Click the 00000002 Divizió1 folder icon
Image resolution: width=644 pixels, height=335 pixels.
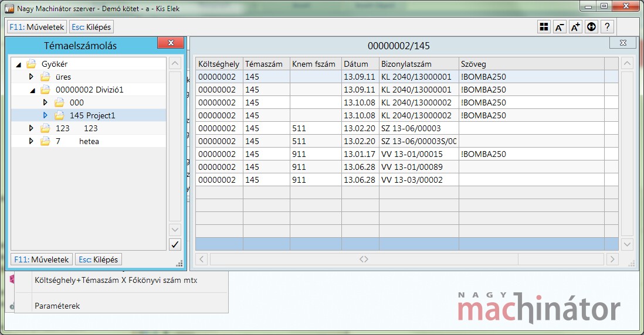point(45,90)
